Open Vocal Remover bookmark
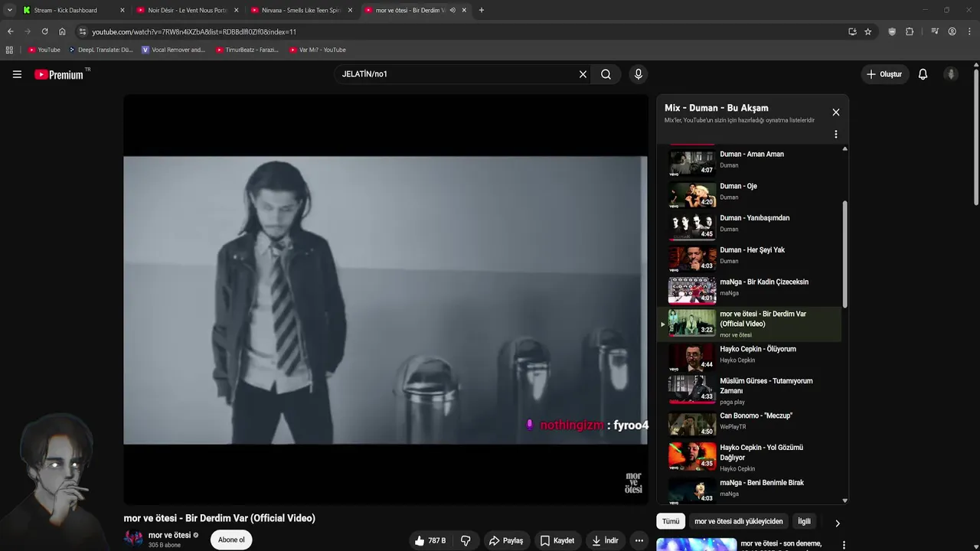The image size is (980, 551). [x=174, y=50]
